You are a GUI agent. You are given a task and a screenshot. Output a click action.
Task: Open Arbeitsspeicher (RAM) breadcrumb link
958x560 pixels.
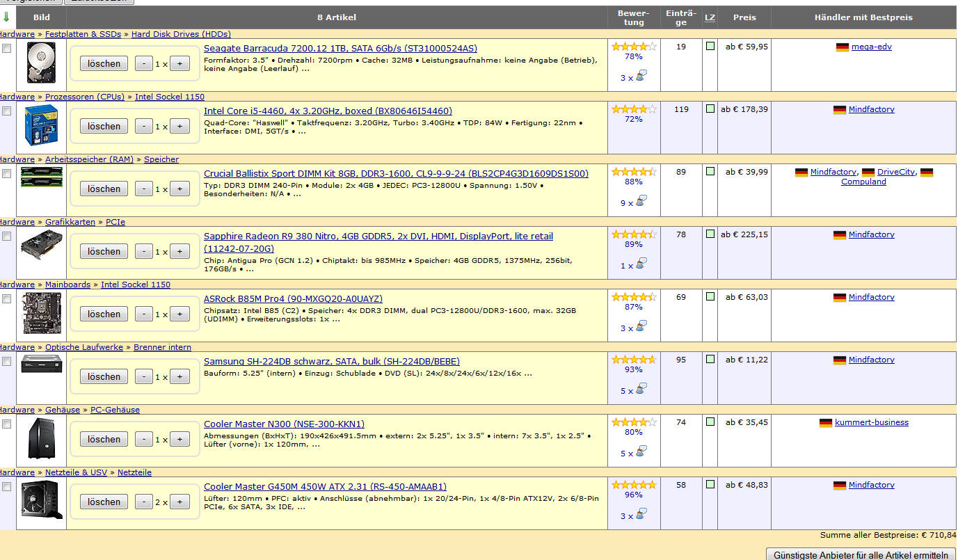[89, 159]
